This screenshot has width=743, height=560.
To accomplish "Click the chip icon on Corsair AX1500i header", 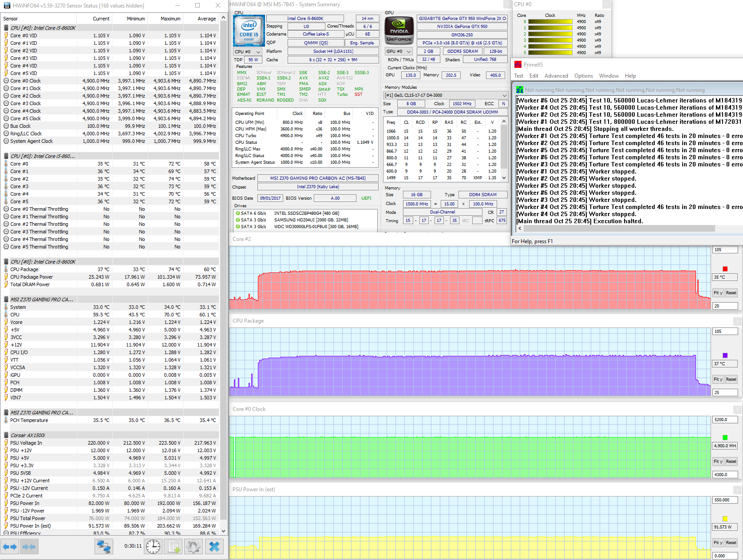I will click(x=6, y=435).
